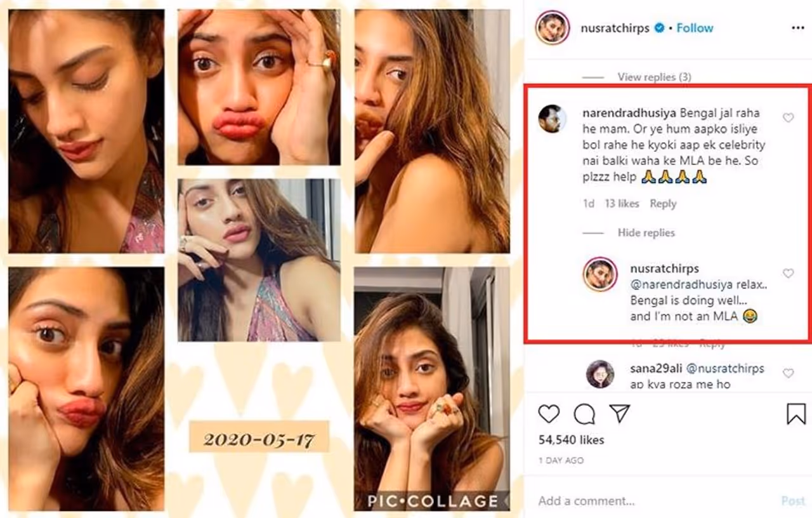Click the Add a comment field
The width and height of the screenshot is (812, 518).
[647, 501]
